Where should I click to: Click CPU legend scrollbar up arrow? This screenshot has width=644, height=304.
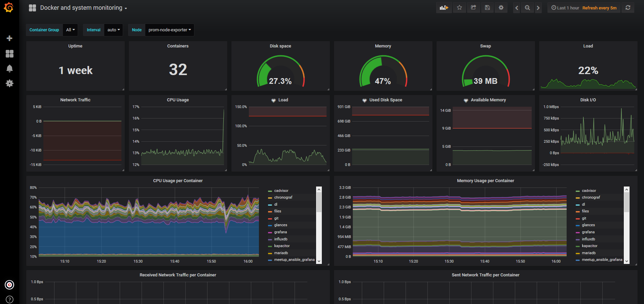click(x=319, y=190)
